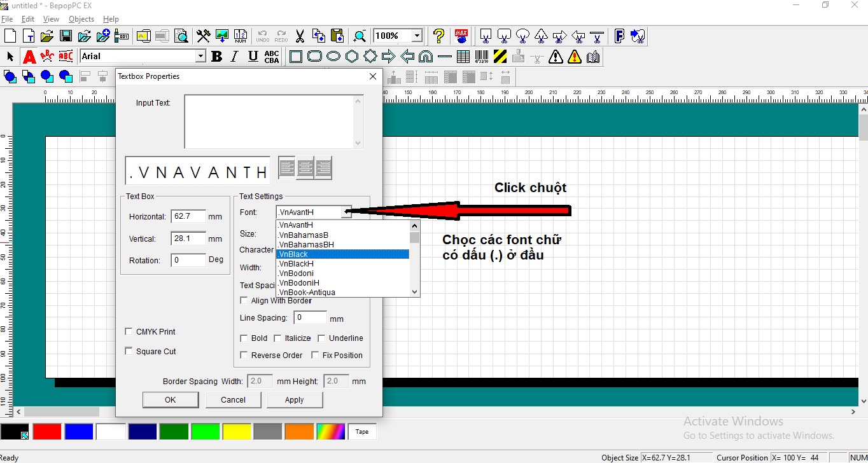
Task: Open the yellow question mark help
Action: click(x=438, y=36)
